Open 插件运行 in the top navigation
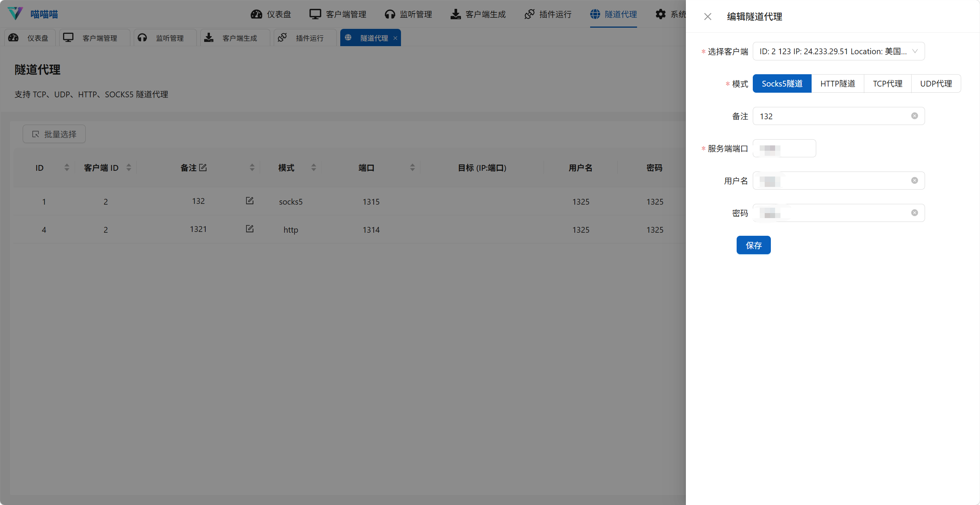The image size is (980, 505). point(548,14)
